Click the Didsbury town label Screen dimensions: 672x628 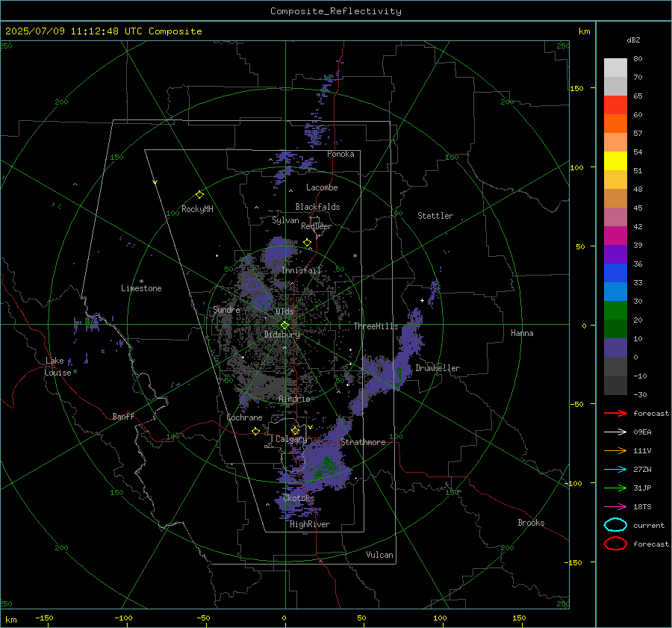point(281,335)
